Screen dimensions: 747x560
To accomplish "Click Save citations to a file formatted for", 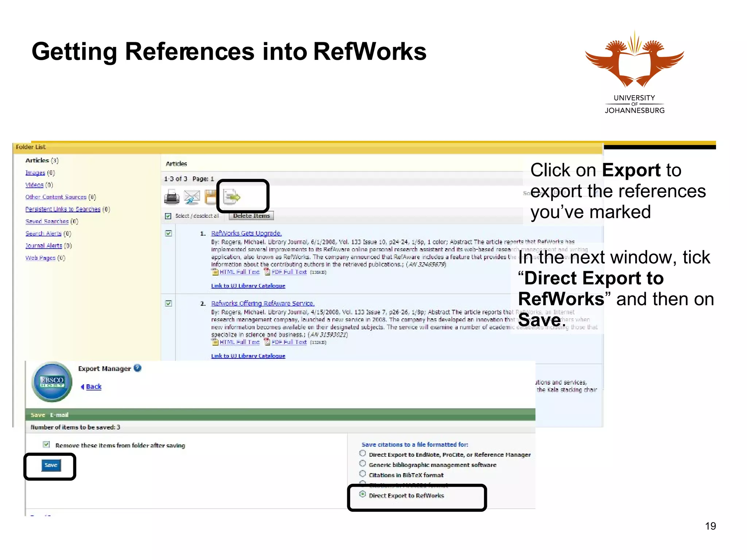I will [x=415, y=445].
